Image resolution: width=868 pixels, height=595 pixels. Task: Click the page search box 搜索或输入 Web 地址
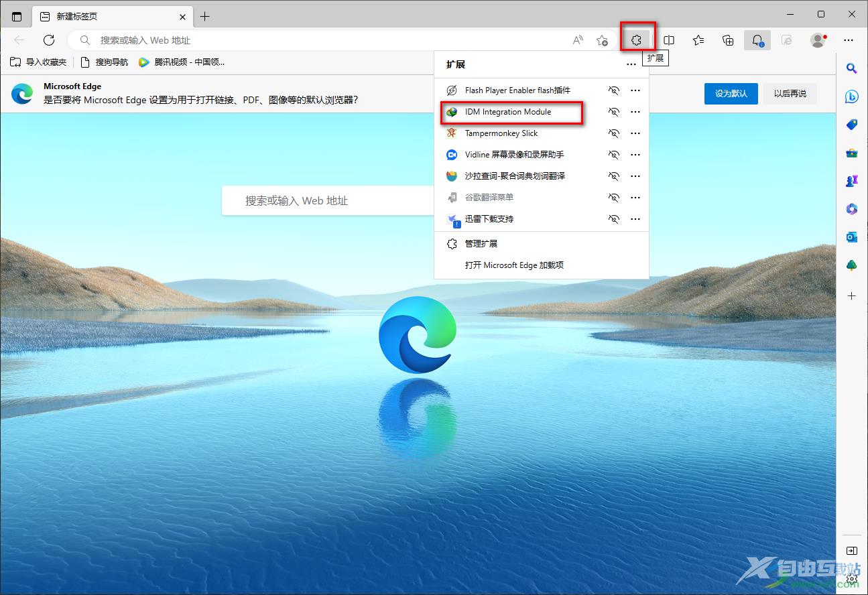(328, 200)
